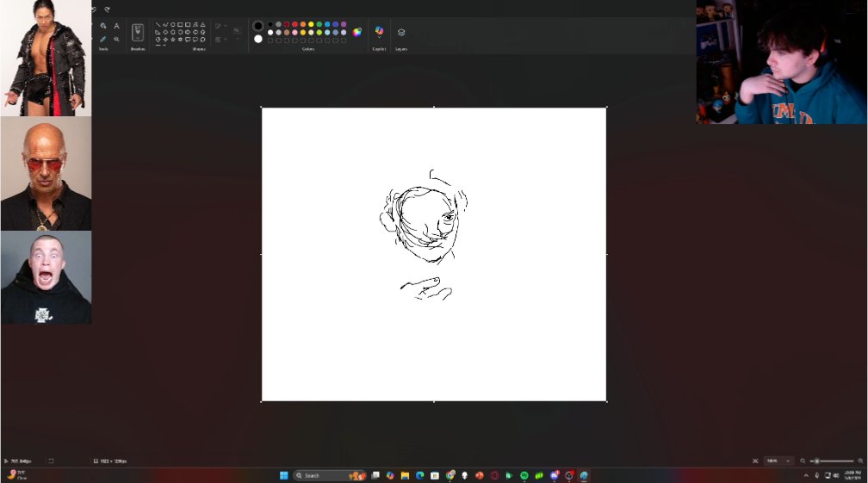Open the zoom level dropdown
Image resolution: width=868 pixels, height=483 pixels.
(x=778, y=461)
